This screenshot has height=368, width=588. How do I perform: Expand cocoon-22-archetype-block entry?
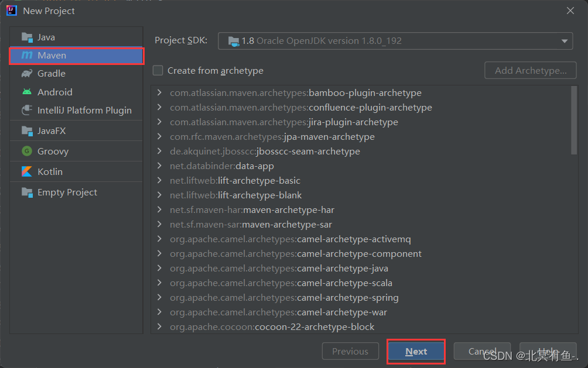pos(159,326)
